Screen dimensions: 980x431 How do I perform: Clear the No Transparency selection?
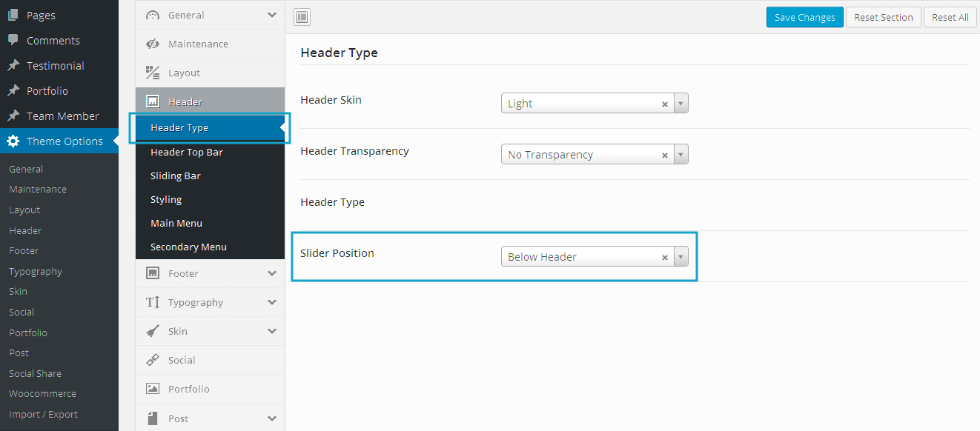[665, 156]
